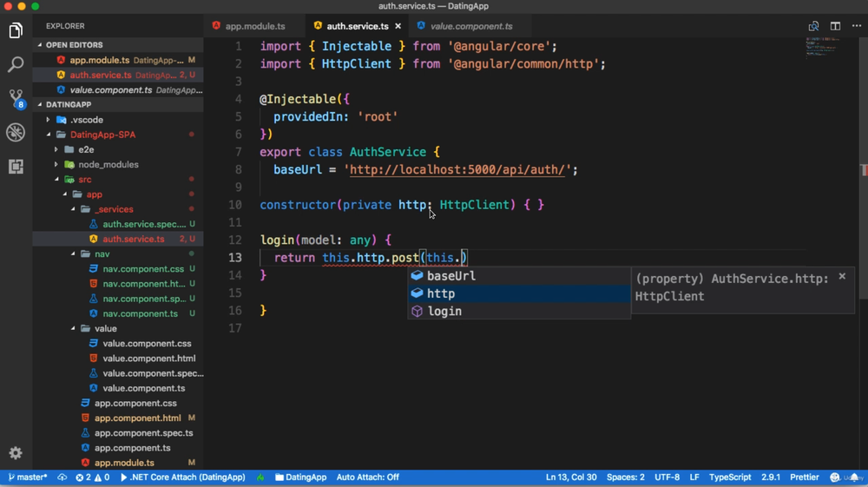Collapse the src folder
The width and height of the screenshot is (868, 487).
tap(118, 180)
